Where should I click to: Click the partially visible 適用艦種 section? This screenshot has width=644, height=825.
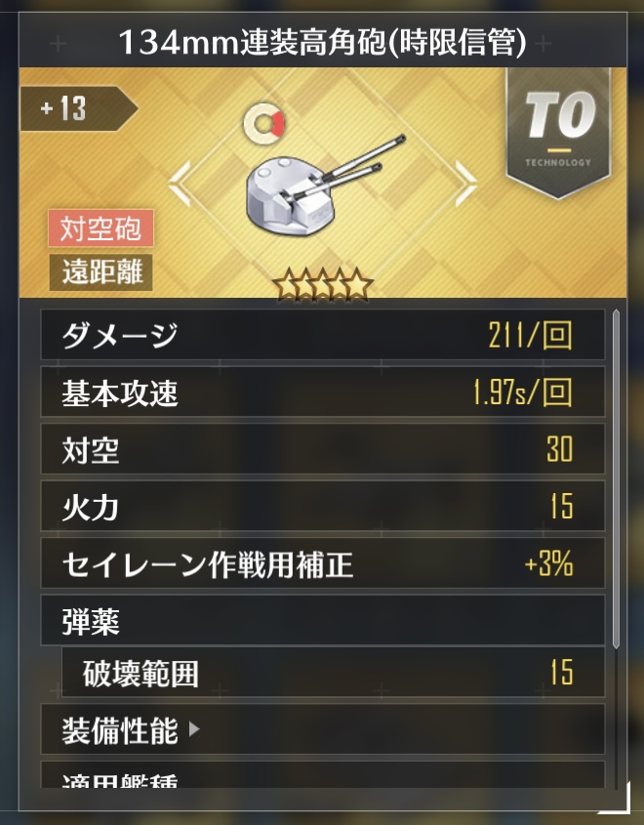(x=323, y=774)
